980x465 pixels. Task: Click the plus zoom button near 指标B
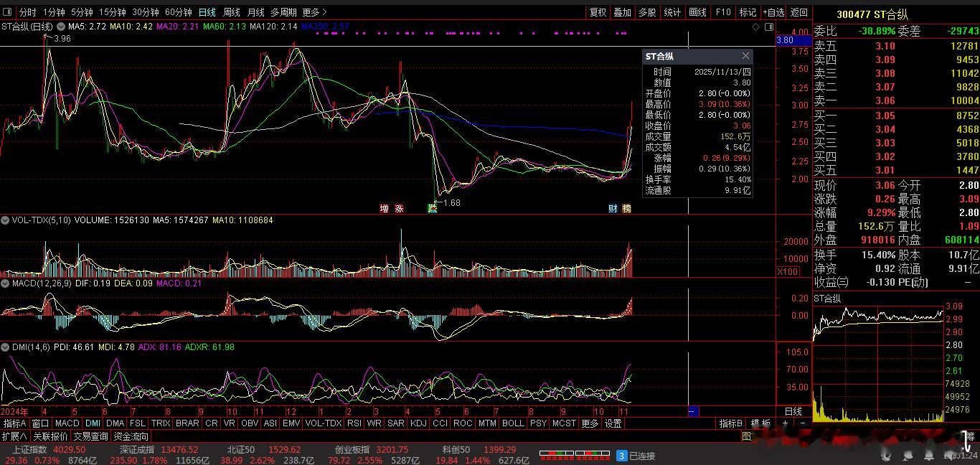pos(785,423)
